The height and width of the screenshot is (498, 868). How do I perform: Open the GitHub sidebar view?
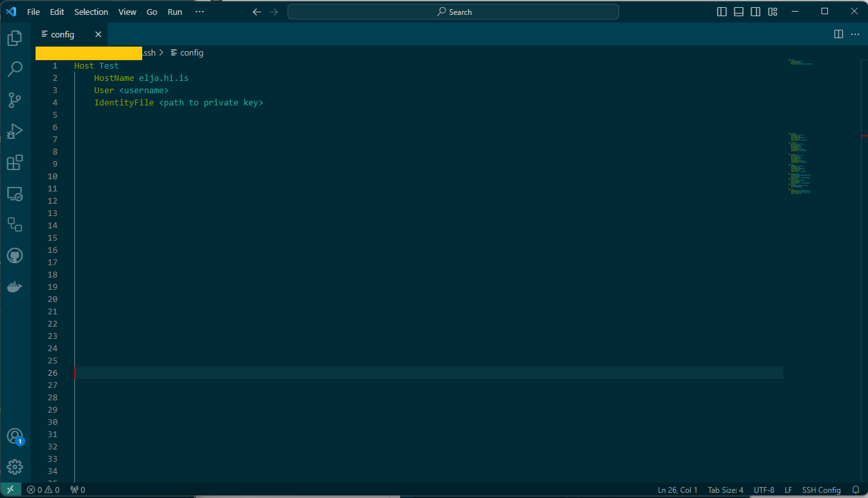coord(15,255)
